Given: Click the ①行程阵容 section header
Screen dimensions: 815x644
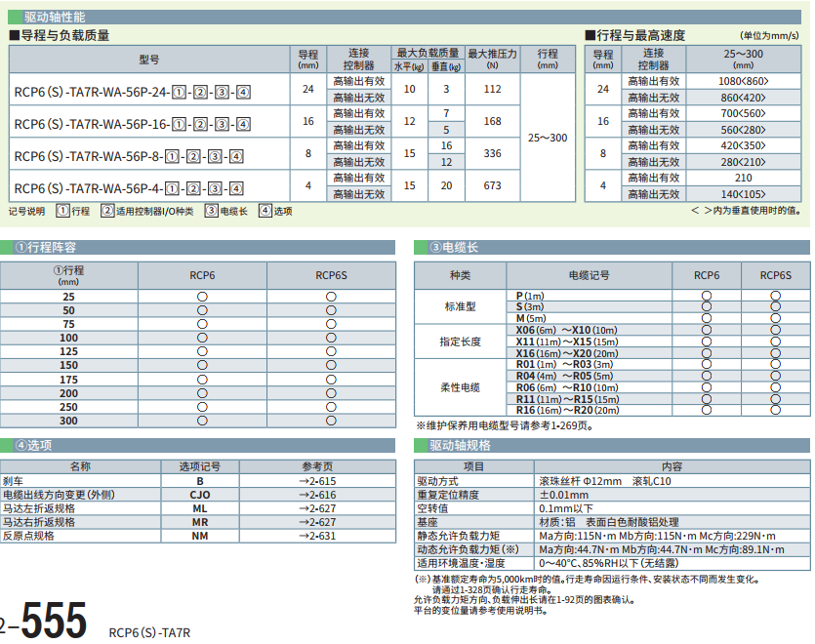Looking at the screenshot, I should [197, 248].
